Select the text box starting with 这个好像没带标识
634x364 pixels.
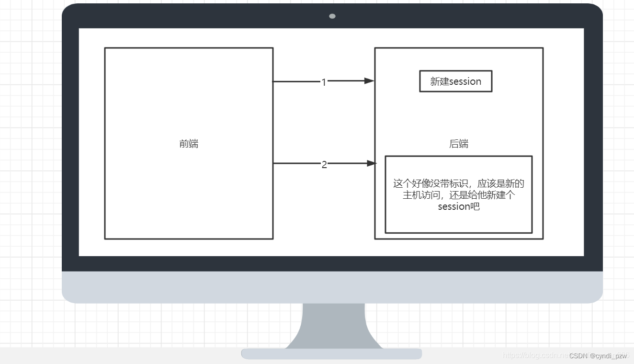(x=459, y=194)
